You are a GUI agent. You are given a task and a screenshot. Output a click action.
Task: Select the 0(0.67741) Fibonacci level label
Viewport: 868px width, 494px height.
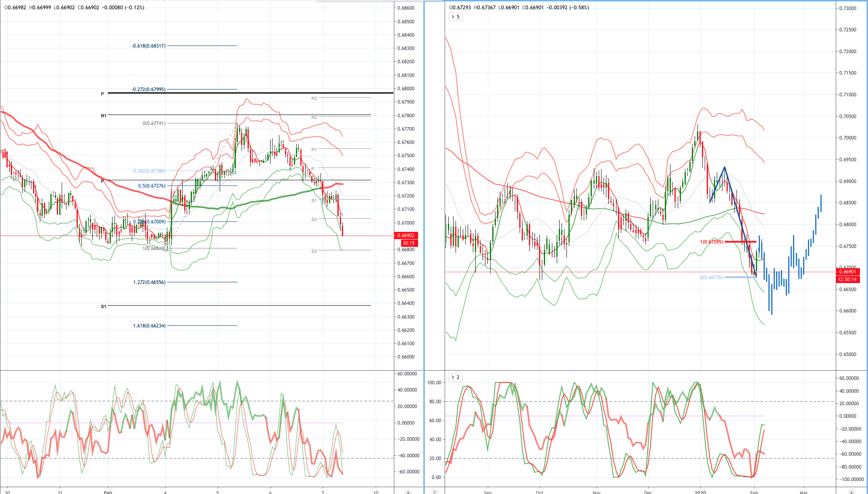154,123
